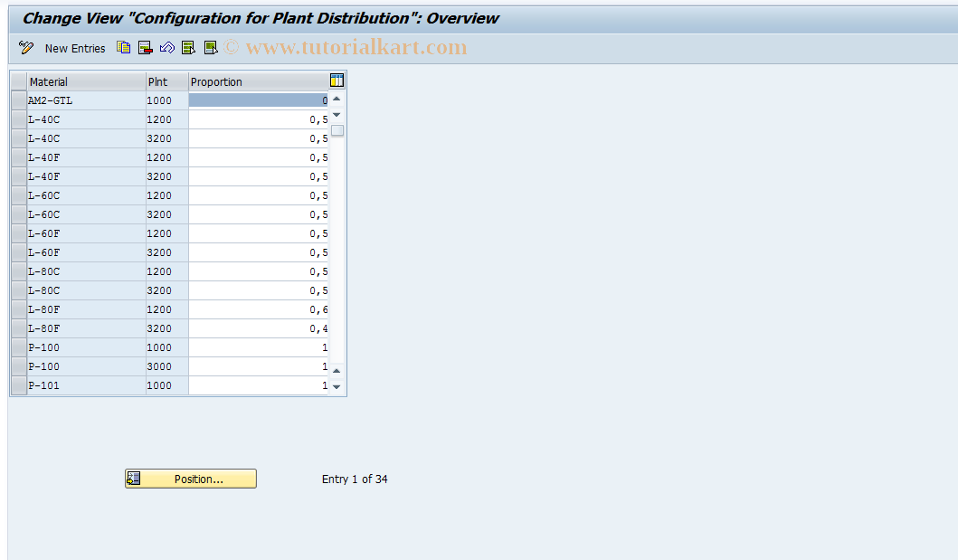Select the row marker for AM2-GTL
958x560 pixels.
click(19, 100)
